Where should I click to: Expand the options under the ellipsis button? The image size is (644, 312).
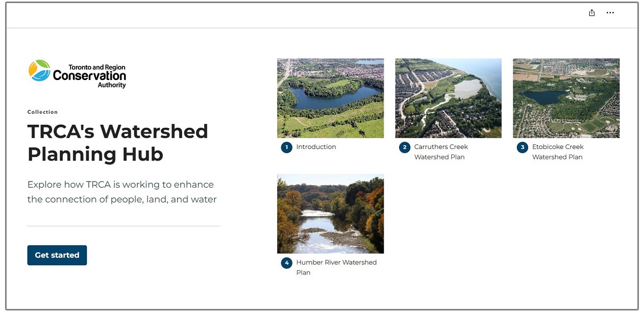point(610,13)
